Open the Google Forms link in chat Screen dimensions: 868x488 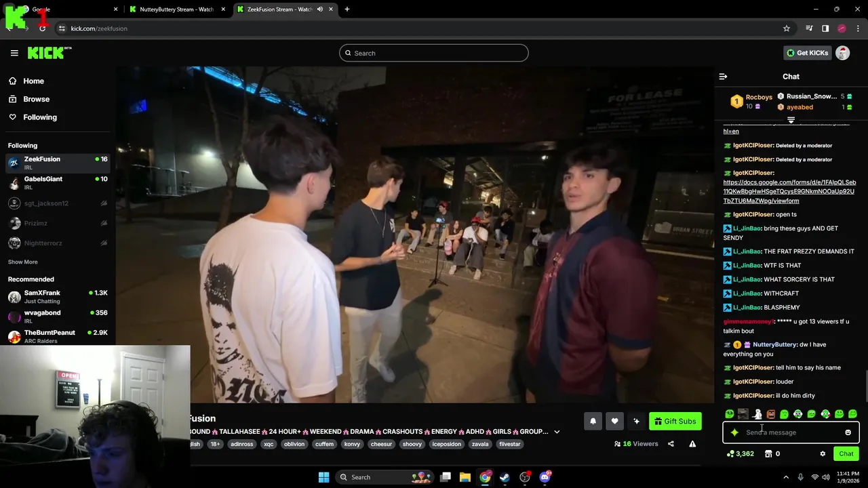789,191
